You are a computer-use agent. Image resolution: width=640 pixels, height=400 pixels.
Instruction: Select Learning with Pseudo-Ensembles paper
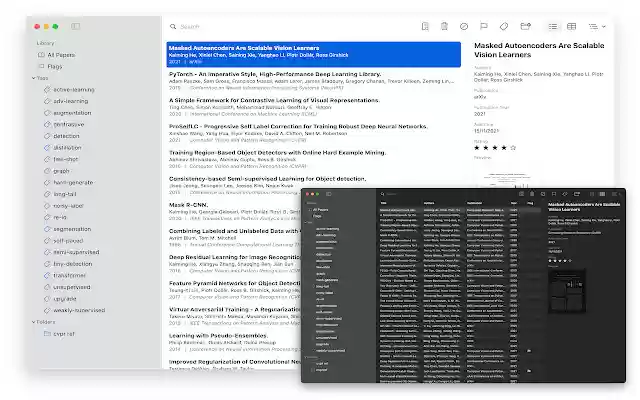(x=233, y=342)
